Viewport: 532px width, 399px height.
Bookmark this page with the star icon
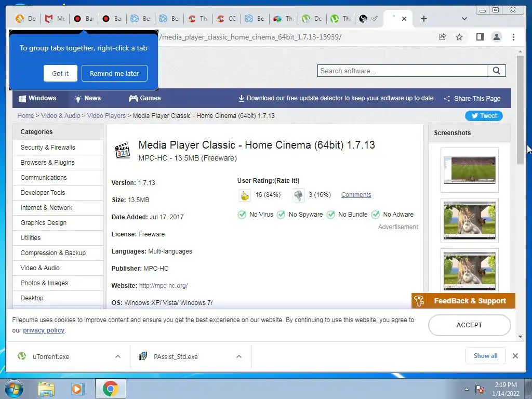coord(459,37)
